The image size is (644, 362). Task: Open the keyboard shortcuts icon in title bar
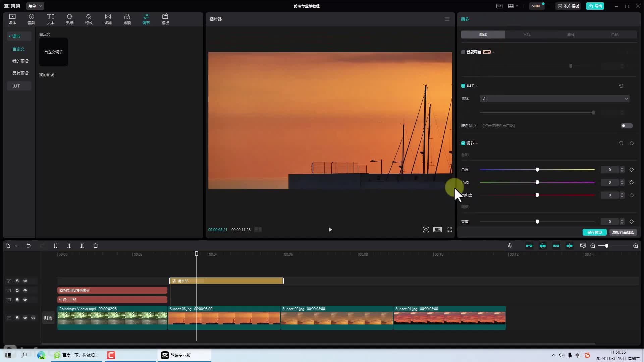pyautogui.click(x=499, y=6)
